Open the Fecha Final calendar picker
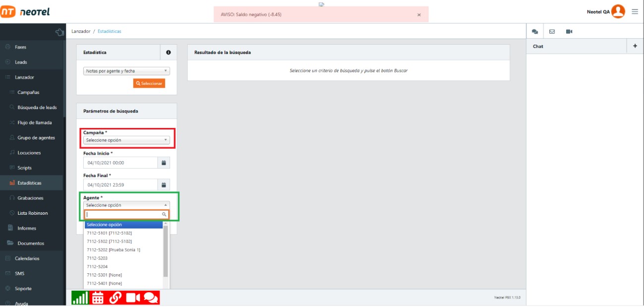644x307 pixels. (164, 185)
